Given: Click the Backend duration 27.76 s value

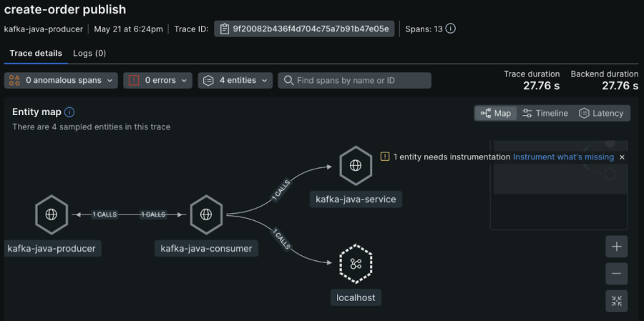Looking at the screenshot, I should (x=620, y=86).
